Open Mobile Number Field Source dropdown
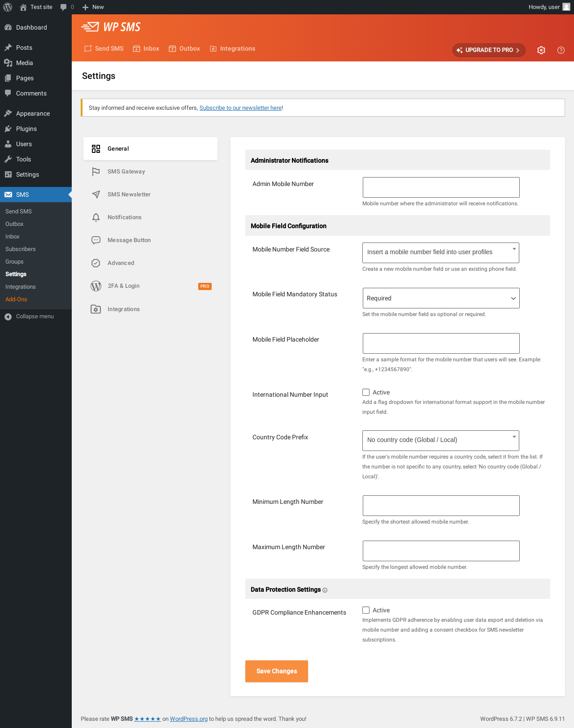This screenshot has width=574, height=728. [x=440, y=252]
